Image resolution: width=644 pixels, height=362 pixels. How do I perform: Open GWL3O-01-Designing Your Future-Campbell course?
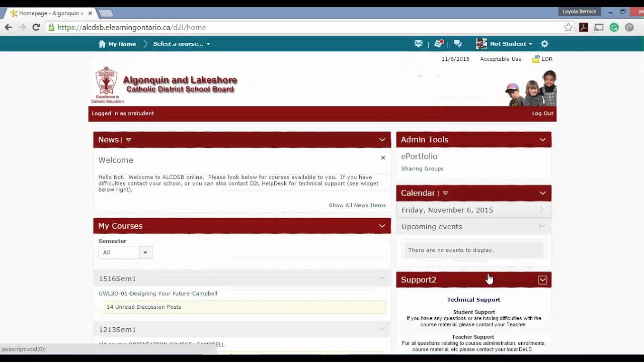tap(158, 294)
